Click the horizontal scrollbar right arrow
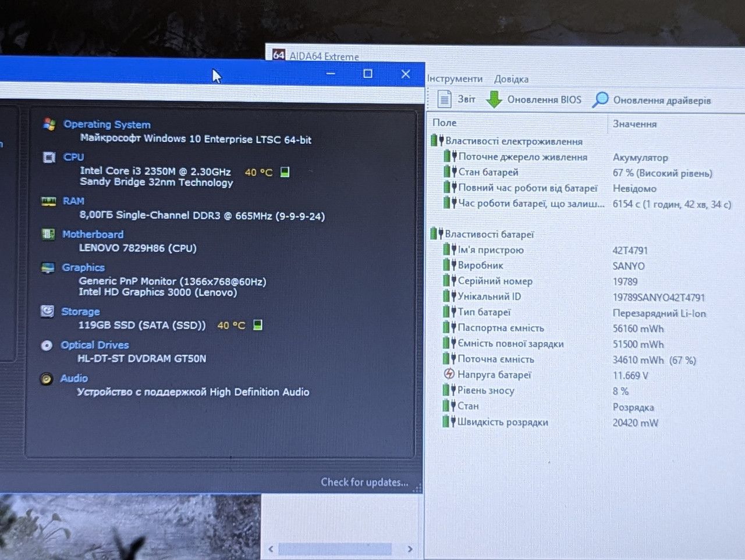Viewport: 745px width, 560px height. [410, 549]
